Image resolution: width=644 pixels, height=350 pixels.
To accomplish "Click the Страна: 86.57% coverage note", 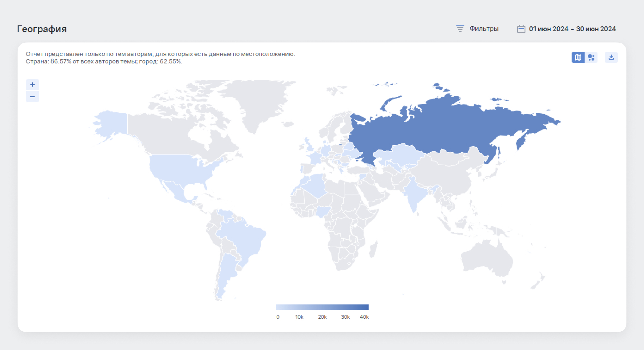I will point(104,62).
